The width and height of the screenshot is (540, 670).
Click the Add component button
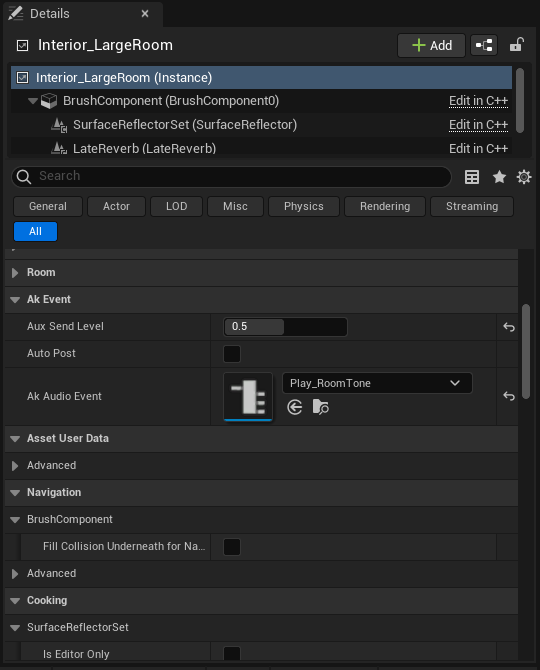click(431, 45)
